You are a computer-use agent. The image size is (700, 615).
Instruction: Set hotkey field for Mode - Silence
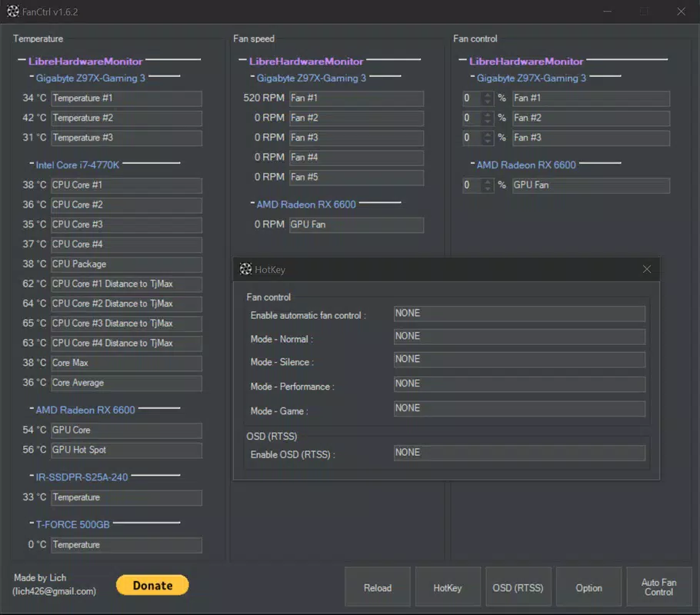pyautogui.click(x=519, y=360)
